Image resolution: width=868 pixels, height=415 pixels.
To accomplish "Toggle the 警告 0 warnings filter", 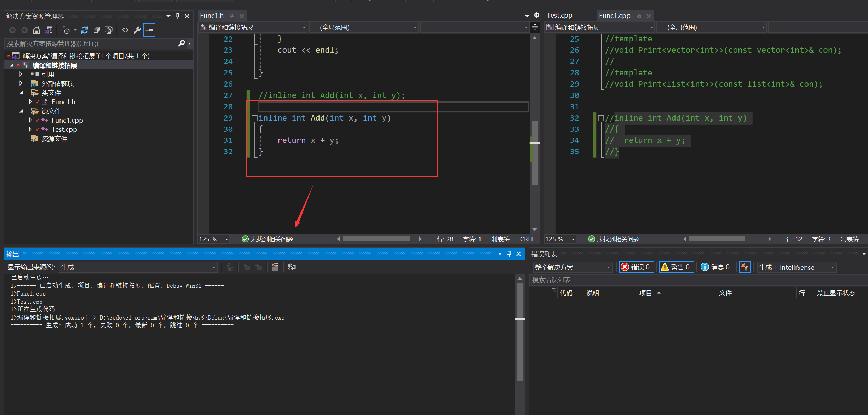I will 676,267.
